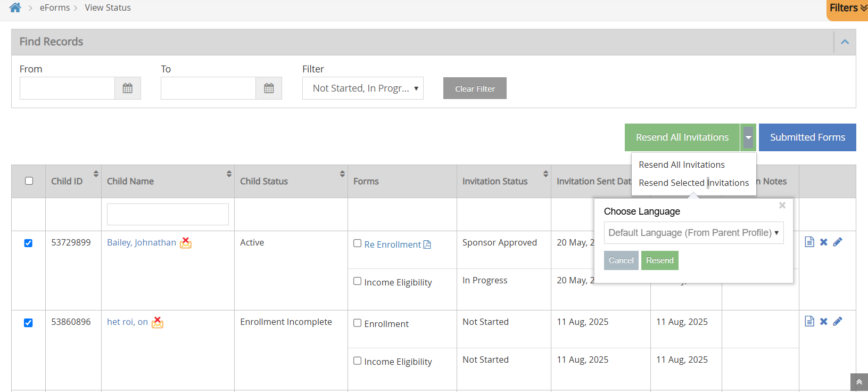Click scroll-to-top double arrow icon
868x392 pixels.
(x=859, y=382)
